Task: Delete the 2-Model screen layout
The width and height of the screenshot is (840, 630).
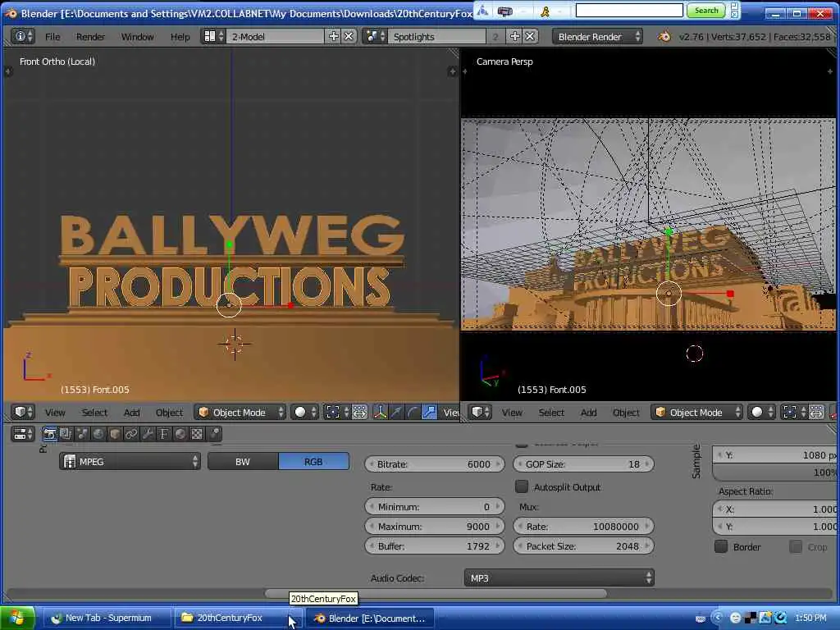Action: point(349,36)
